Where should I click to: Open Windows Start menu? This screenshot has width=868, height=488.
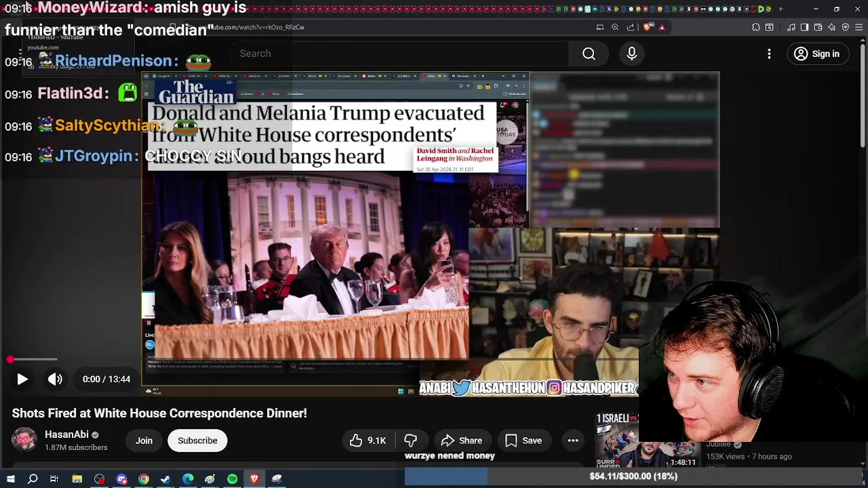(x=10, y=479)
